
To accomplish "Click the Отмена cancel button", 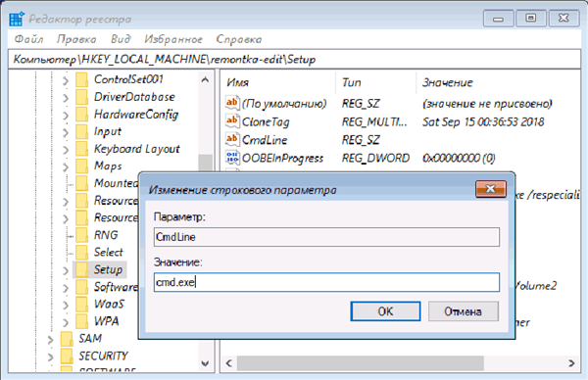I will [464, 311].
